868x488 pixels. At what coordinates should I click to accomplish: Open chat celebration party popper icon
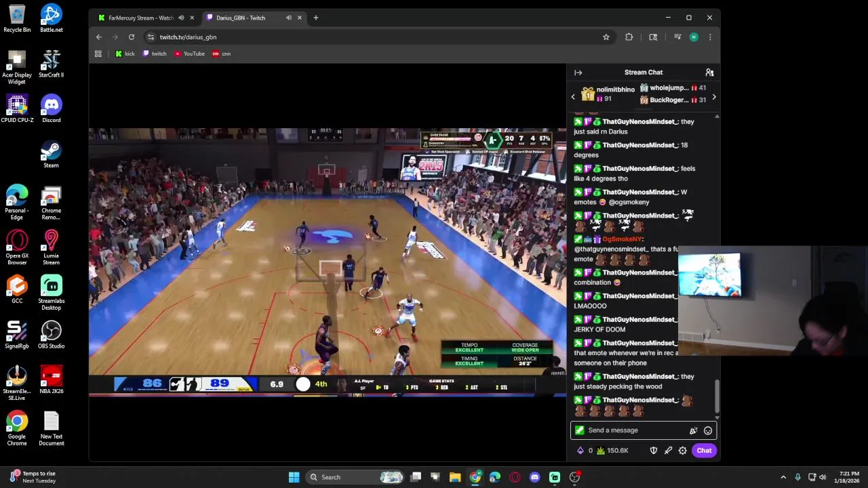(693, 430)
